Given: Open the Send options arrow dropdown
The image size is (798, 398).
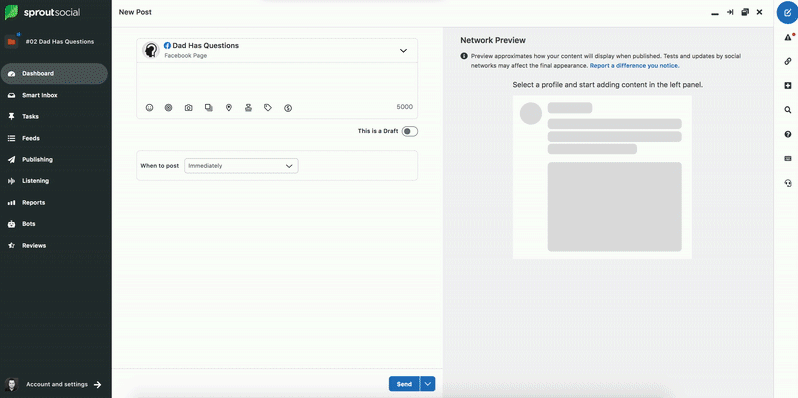Looking at the screenshot, I should click(x=428, y=384).
